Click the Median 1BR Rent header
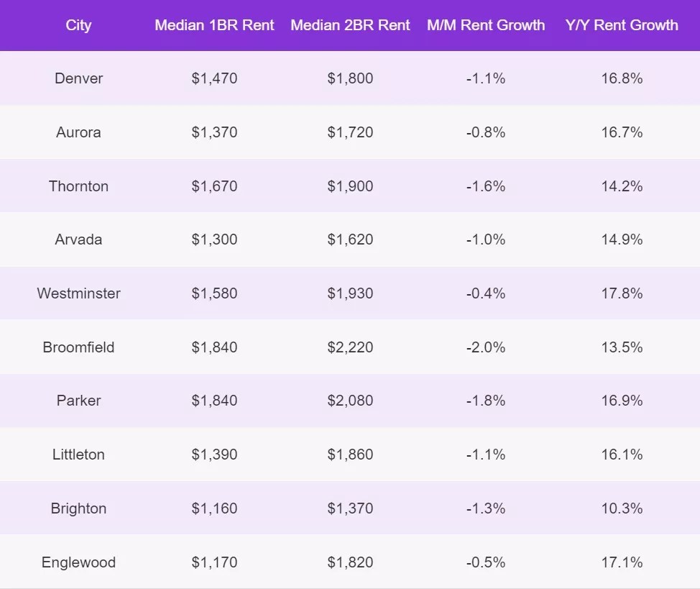 click(x=214, y=25)
